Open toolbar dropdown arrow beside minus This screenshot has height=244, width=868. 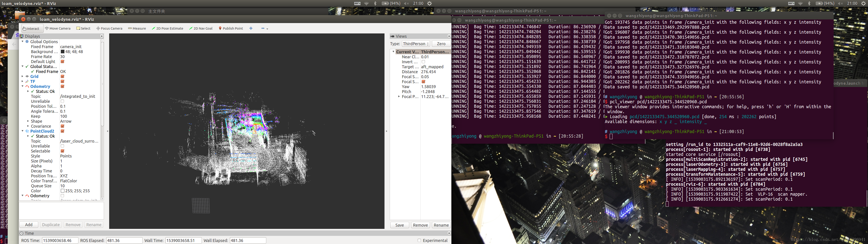point(268,29)
